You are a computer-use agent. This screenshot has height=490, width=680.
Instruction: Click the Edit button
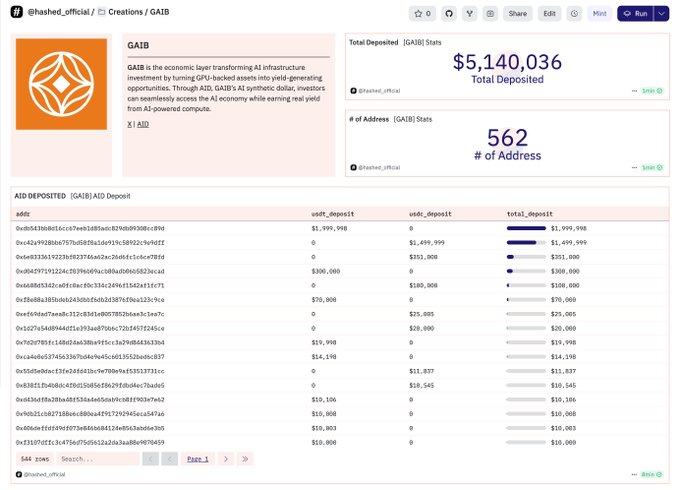coord(549,14)
